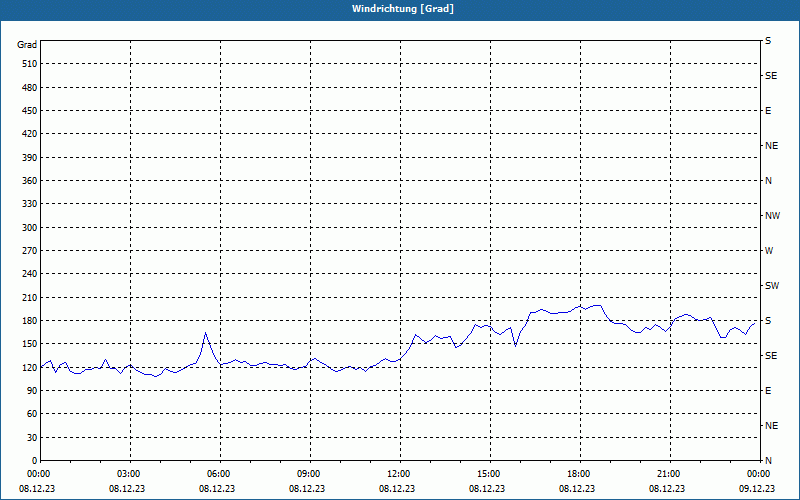Click the "150" y-axis value
The width and height of the screenshot is (800, 500).
(x=30, y=344)
